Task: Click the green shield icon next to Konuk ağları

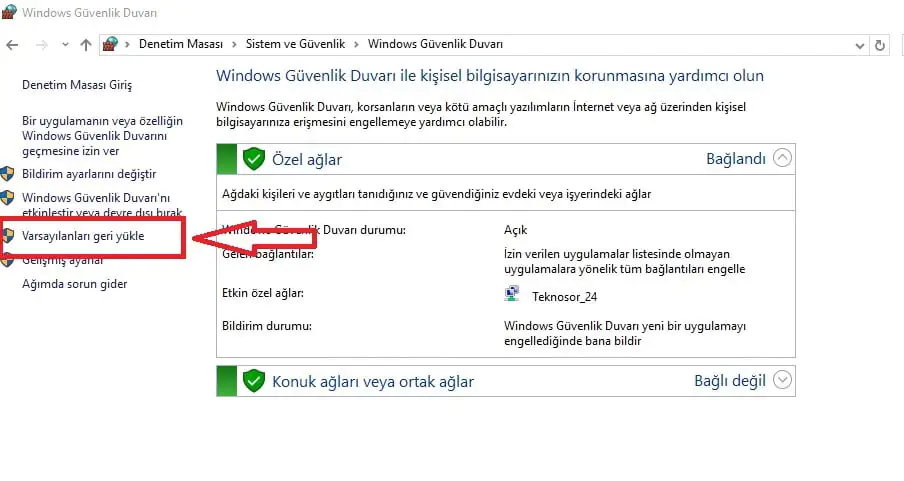Action: click(x=253, y=381)
